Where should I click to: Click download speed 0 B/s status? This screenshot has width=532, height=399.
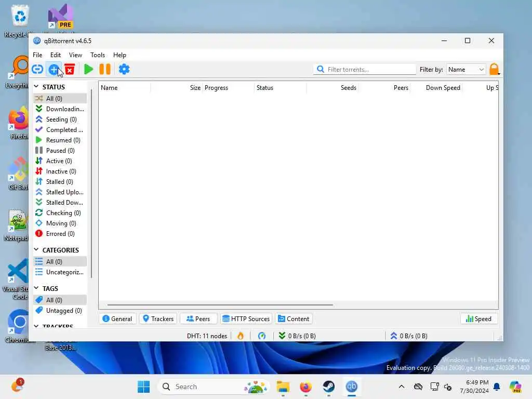coord(297,336)
